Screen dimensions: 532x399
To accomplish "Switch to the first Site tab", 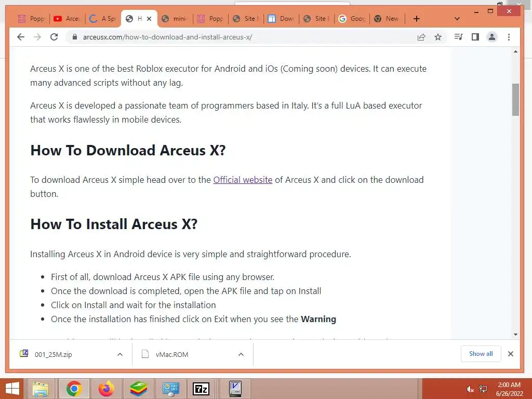I will click(x=246, y=19).
